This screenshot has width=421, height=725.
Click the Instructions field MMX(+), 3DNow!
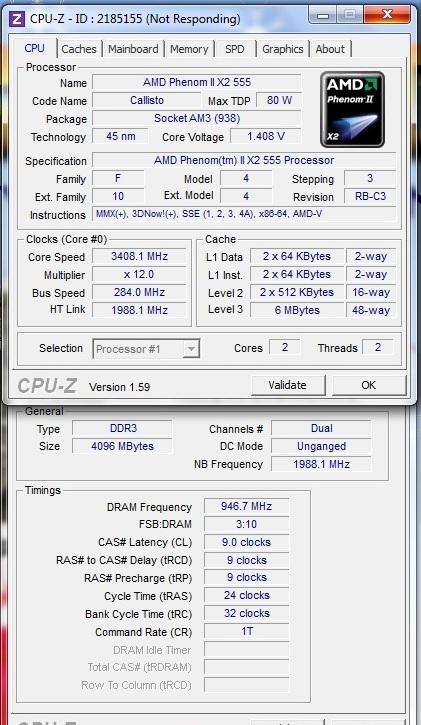pos(244,214)
